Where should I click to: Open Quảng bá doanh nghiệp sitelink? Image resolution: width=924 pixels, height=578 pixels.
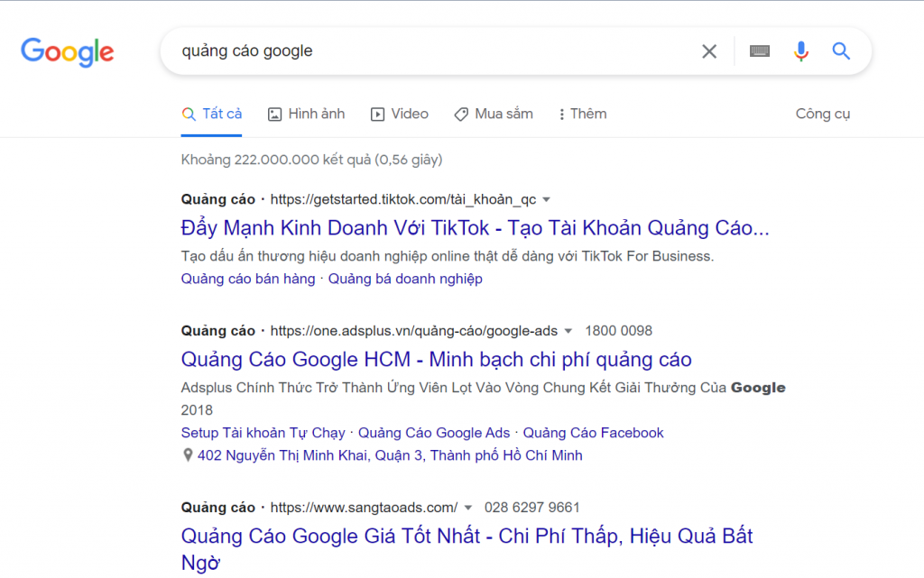(405, 279)
